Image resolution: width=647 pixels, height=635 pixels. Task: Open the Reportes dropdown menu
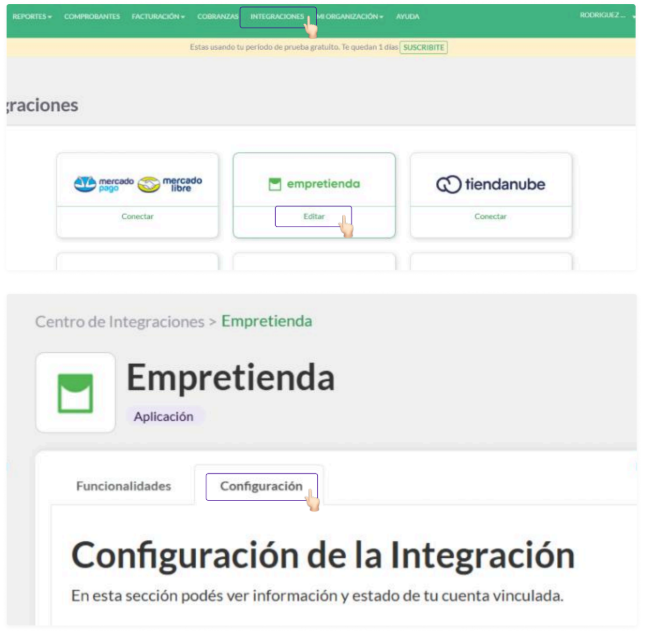(32, 17)
